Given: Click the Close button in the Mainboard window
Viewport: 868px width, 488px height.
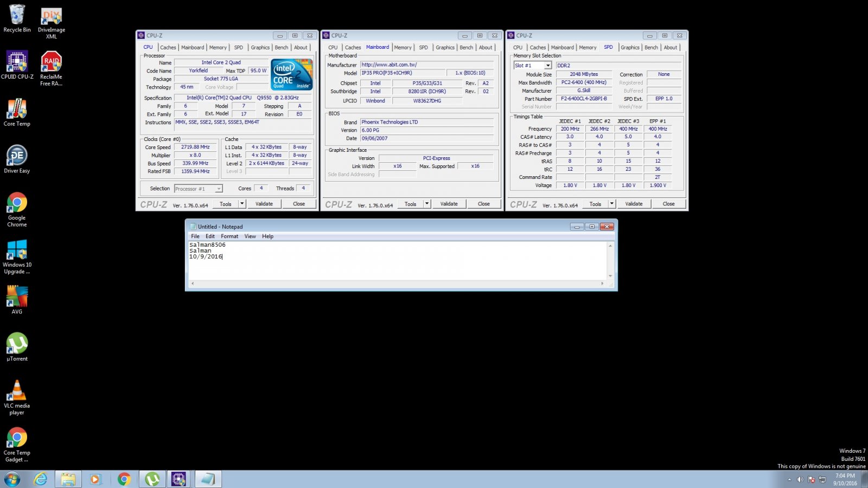Looking at the screenshot, I should 484,204.
